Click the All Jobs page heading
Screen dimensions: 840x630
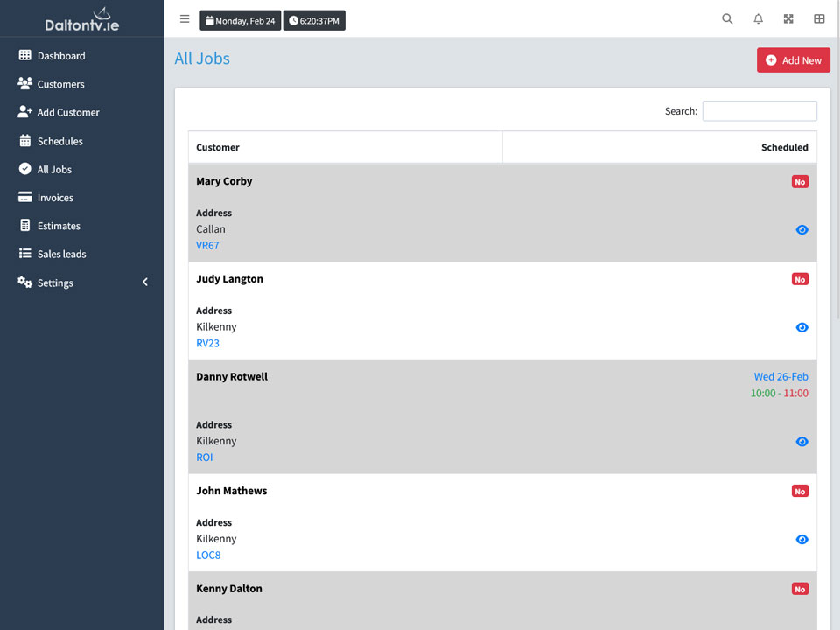[x=202, y=59]
